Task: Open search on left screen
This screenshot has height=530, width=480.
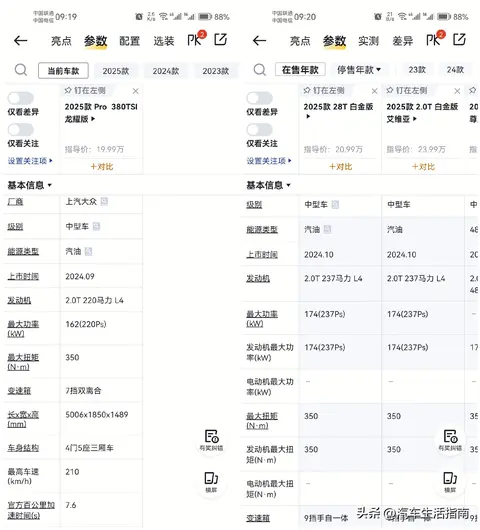Action: pyautogui.click(x=21, y=70)
